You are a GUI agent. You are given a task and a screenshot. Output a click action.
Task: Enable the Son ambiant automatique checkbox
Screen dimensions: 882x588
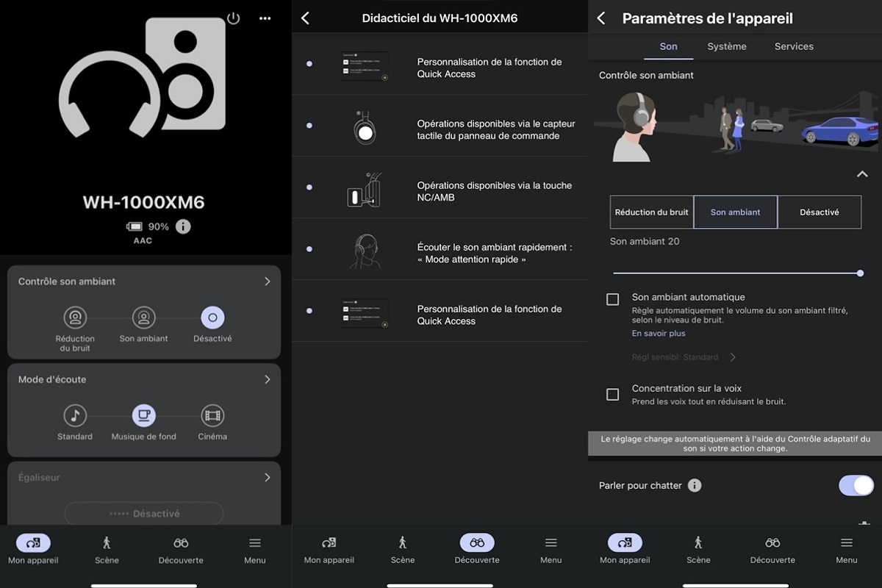tap(613, 299)
